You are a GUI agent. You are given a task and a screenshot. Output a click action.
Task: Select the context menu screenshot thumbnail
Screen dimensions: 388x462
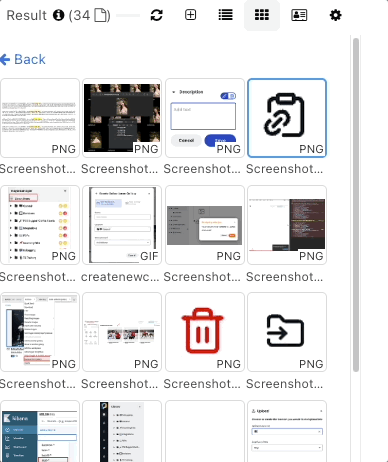pyautogui.click(x=40, y=332)
